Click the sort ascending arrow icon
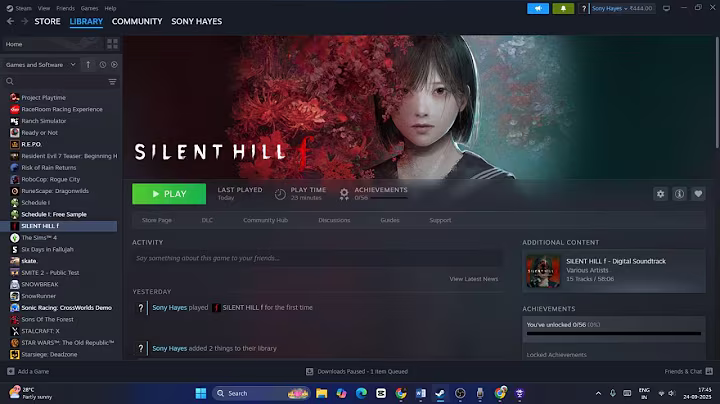Screen dimensions: 720x404 click(88, 65)
